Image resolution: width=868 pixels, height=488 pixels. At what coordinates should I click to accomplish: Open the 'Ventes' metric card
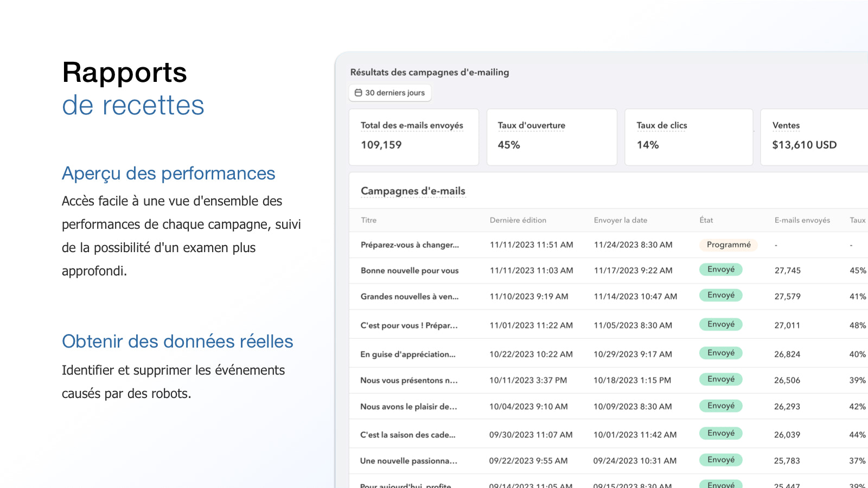pyautogui.click(x=814, y=137)
